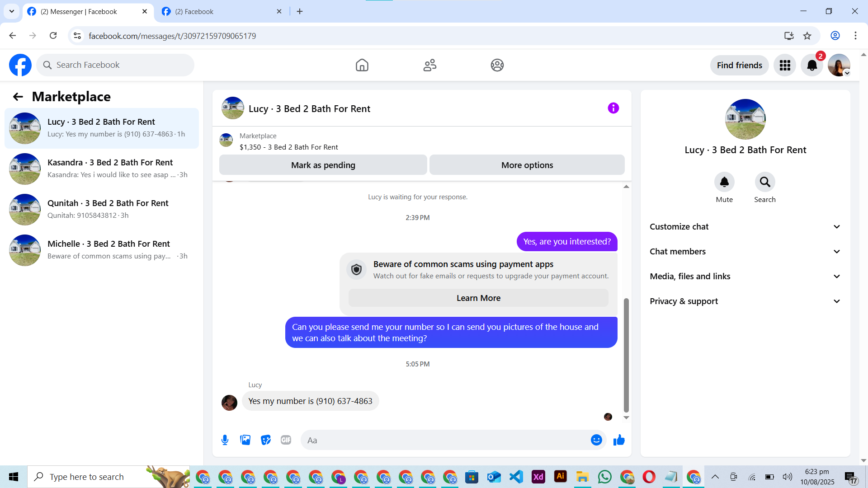Click the voice clip microphone icon
Image resolution: width=868 pixels, height=488 pixels.
(x=225, y=440)
